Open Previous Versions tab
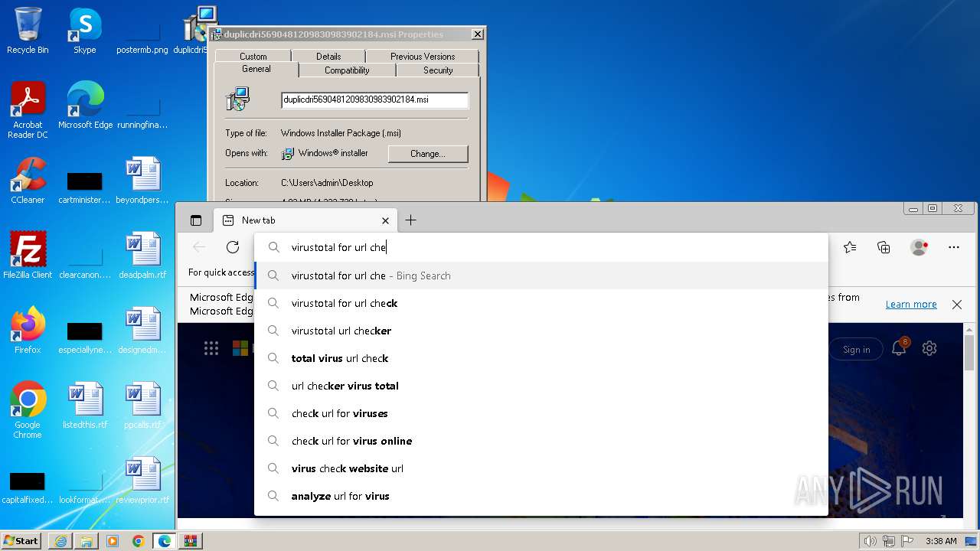Screen dimensions: 980x551 (423, 57)
